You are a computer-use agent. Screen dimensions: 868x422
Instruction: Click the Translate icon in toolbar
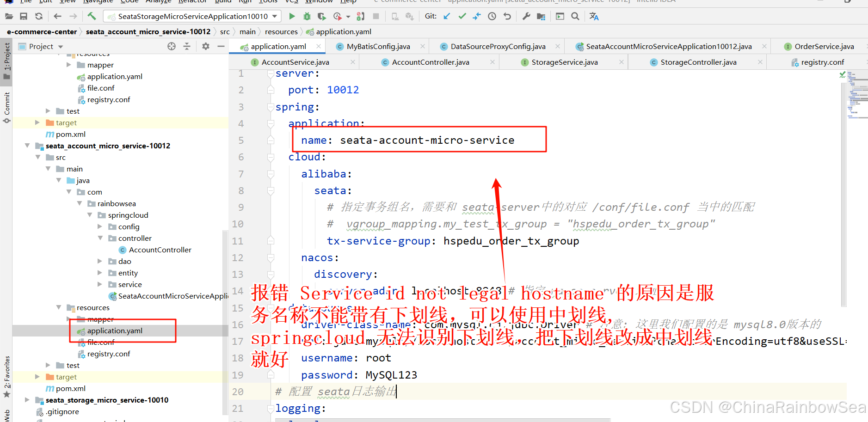point(594,16)
